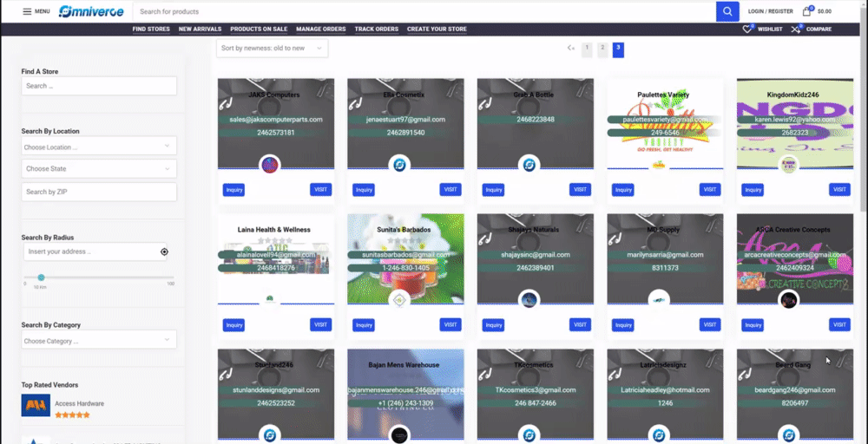Viewport: 868px width, 444px height.
Task: Open the sort by newness dropdown
Action: (272, 48)
